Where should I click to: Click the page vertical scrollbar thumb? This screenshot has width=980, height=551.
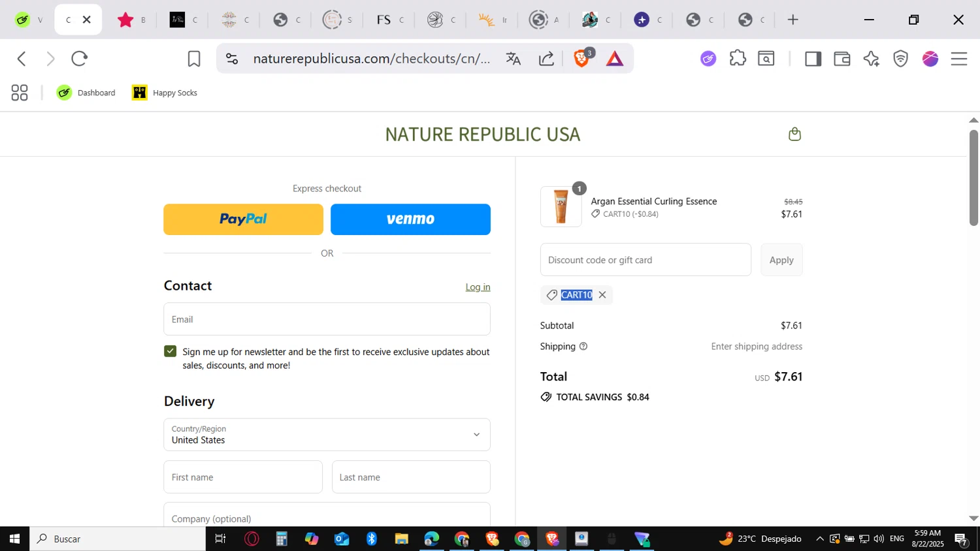pos(973,178)
